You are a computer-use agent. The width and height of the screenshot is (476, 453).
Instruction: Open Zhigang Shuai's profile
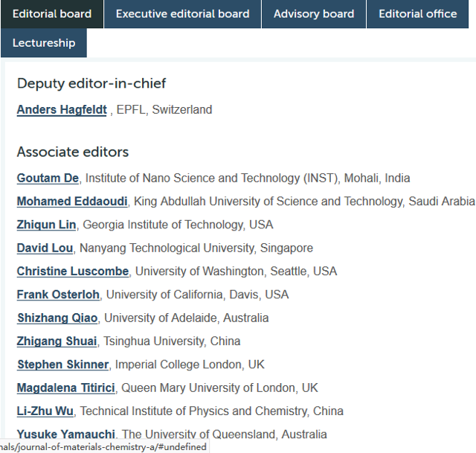click(57, 341)
